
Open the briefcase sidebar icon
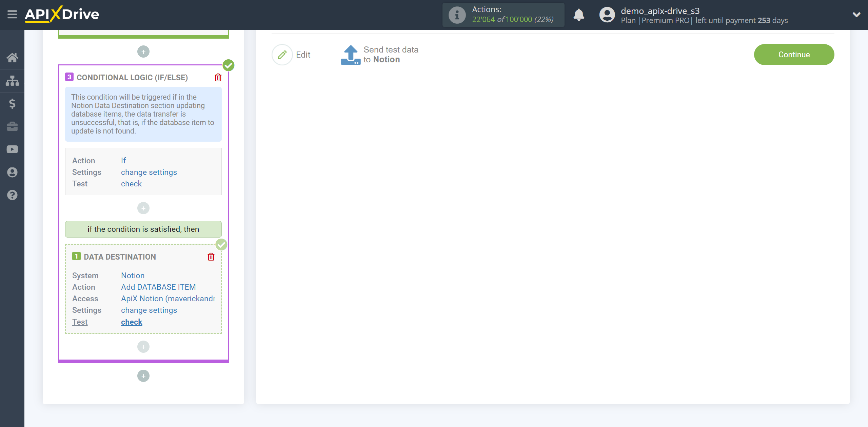tap(12, 126)
